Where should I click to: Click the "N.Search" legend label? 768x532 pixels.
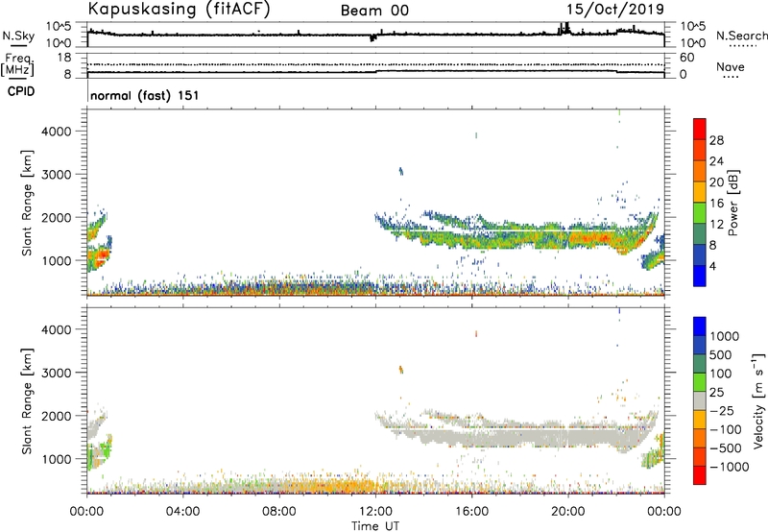click(741, 36)
